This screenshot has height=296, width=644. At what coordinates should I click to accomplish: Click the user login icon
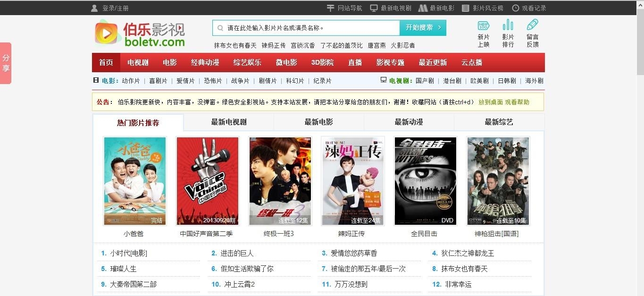pos(94,8)
